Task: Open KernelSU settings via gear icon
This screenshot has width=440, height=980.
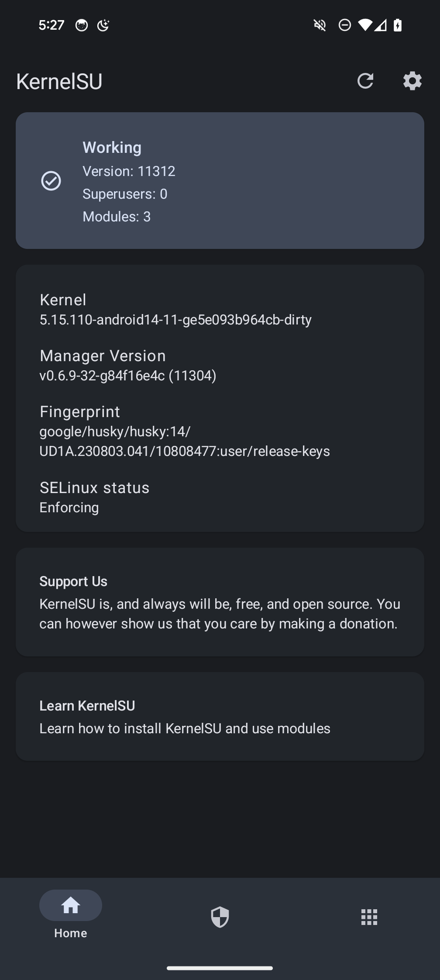Action: click(x=411, y=81)
